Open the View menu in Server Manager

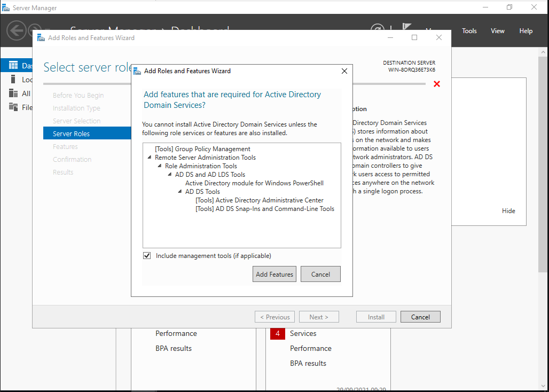pyautogui.click(x=498, y=31)
